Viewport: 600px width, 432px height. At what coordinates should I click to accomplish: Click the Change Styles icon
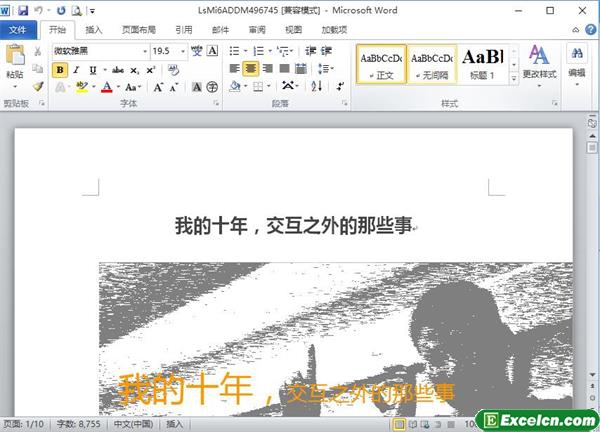(x=539, y=62)
